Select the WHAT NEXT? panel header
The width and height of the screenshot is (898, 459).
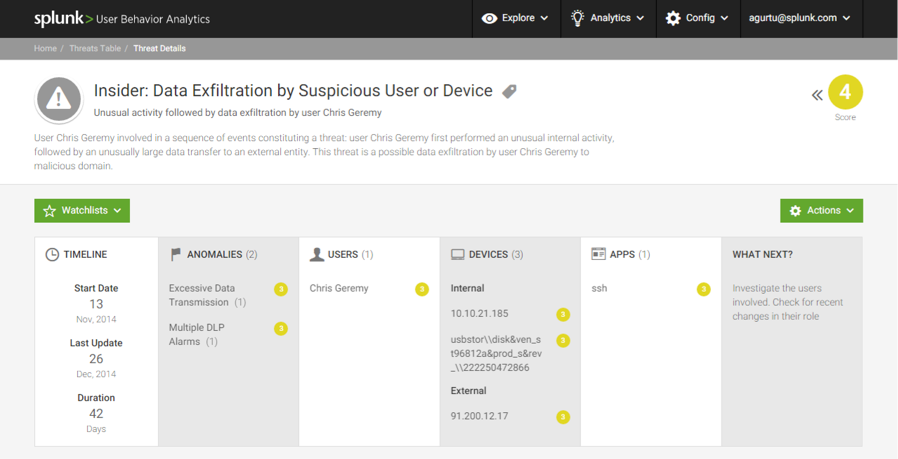(762, 254)
